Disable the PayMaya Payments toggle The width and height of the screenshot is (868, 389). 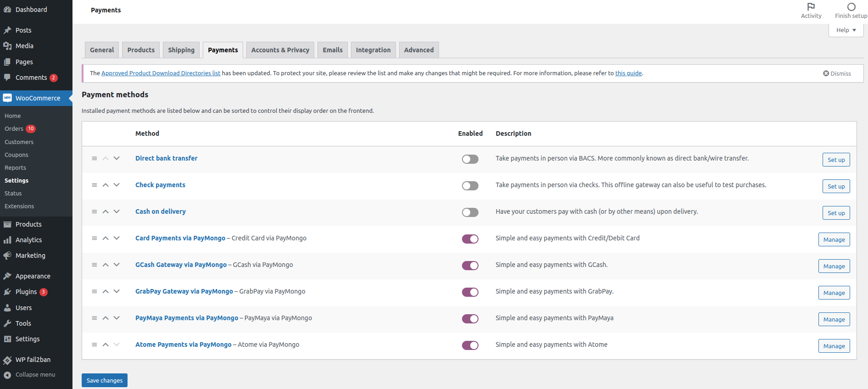point(470,319)
